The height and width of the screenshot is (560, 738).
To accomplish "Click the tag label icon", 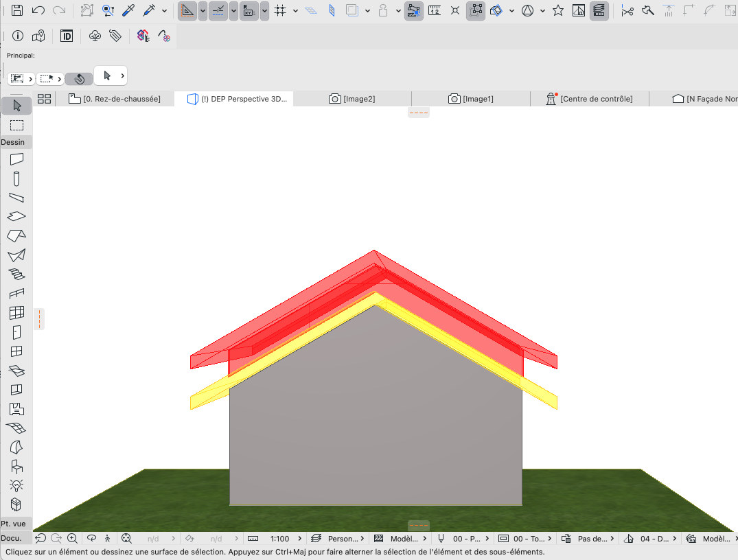I will (115, 36).
